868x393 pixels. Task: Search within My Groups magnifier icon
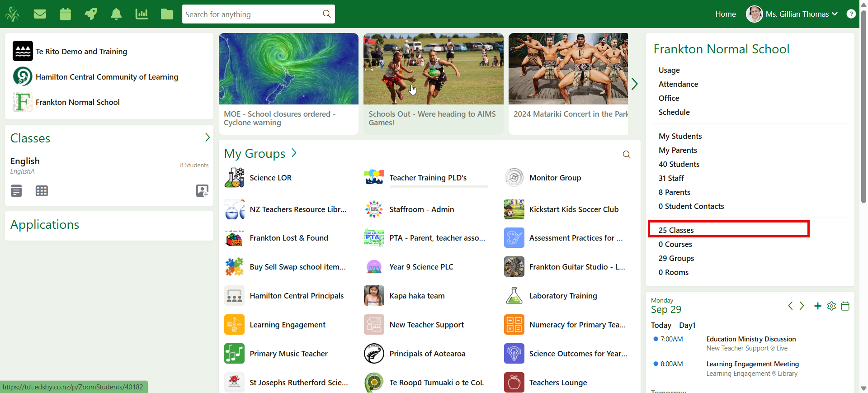tap(627, 155)
